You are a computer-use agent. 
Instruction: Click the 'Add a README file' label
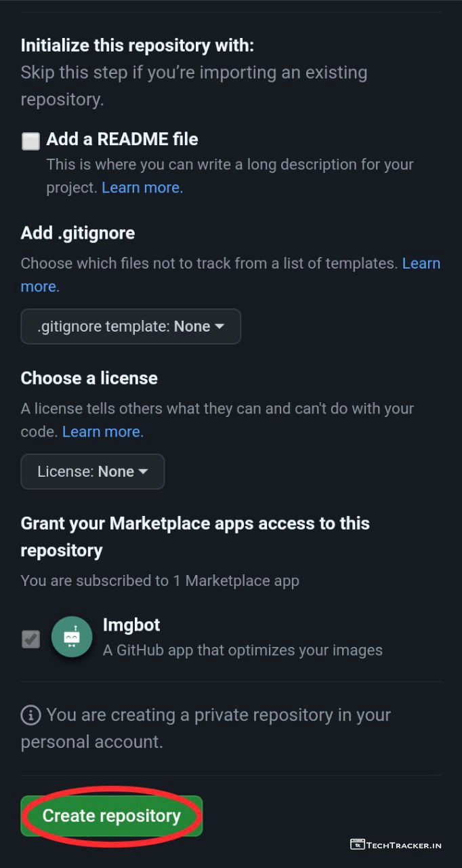pyautogui.click(x=122, y=139)
